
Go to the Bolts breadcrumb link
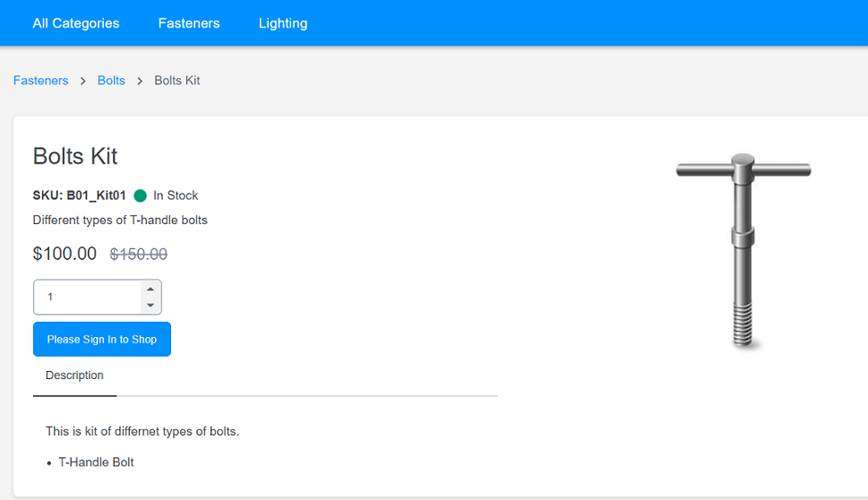pos(111,81)
